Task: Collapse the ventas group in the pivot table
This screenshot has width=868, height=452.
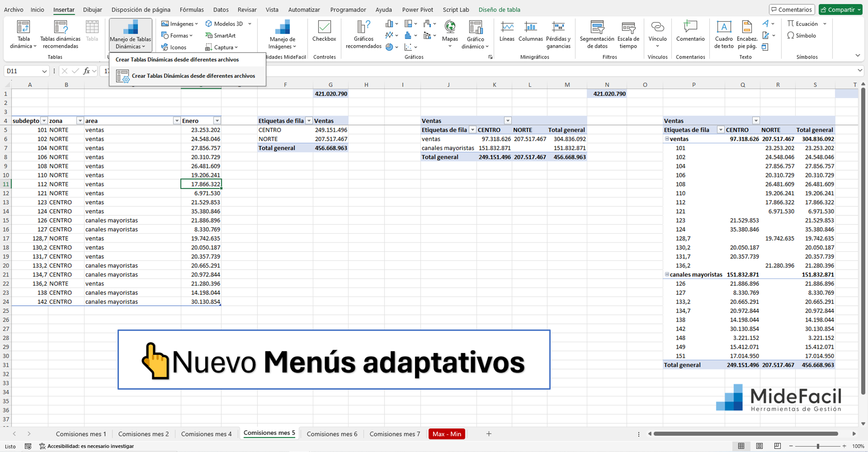Action: click(x=667, y=139)
